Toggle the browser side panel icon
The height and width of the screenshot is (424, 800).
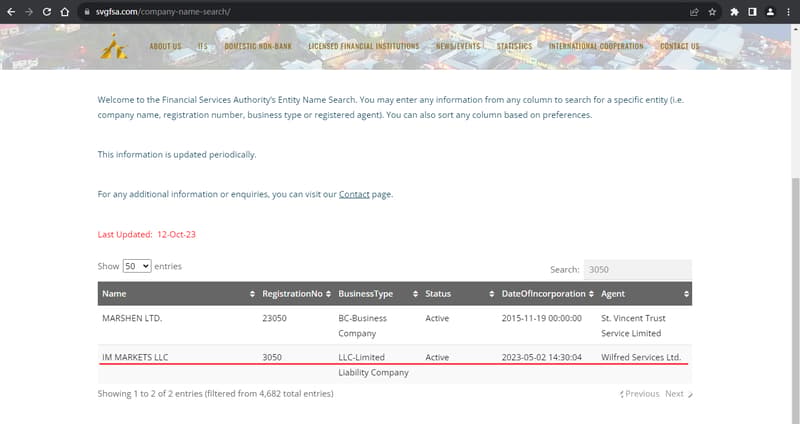[752, 12]
